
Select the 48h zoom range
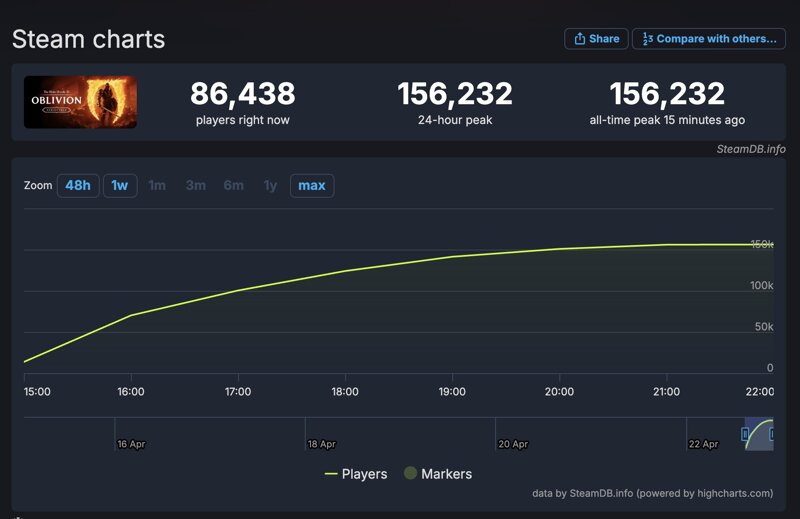[78, 185]
